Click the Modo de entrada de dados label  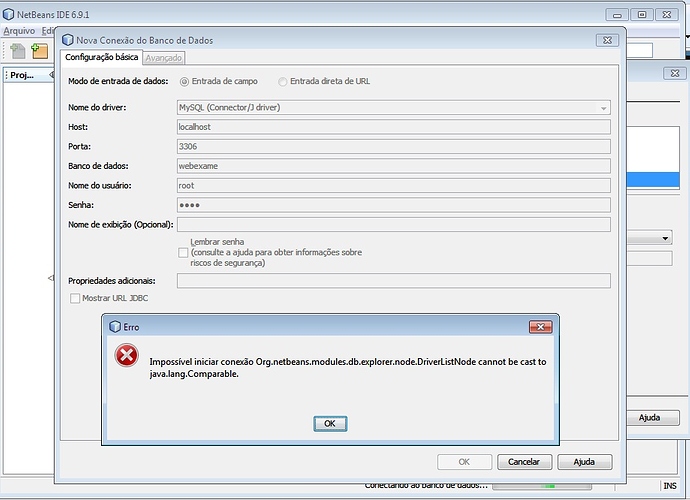(x=118, y=81)
